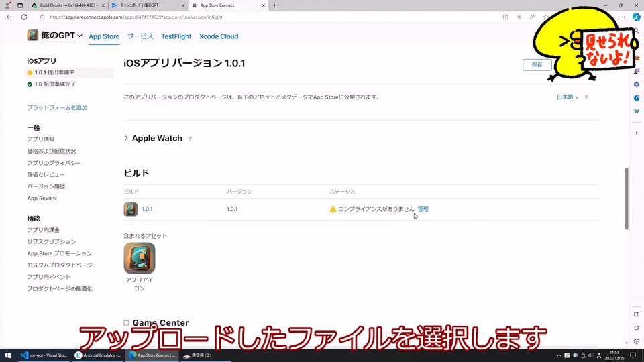Viewport: 644px width, 362px height.
Task: Click the compliance warning triangle icon
Action: (x=333, y=209)
